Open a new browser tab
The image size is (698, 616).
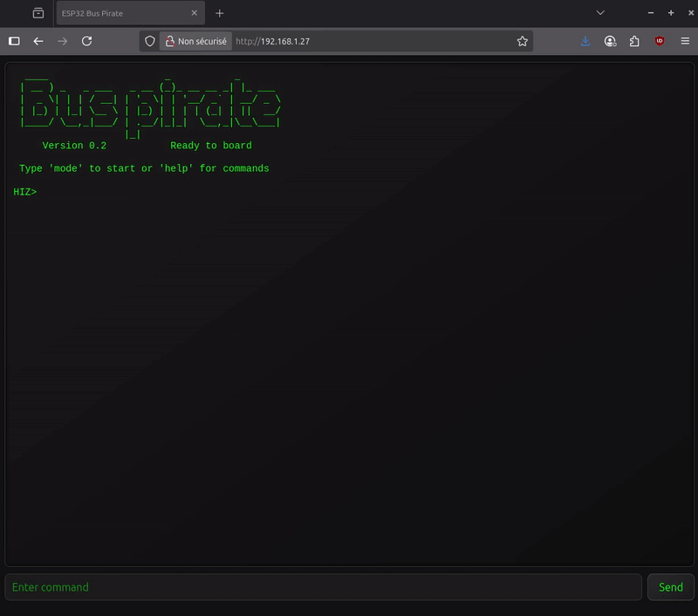(220, 13)
